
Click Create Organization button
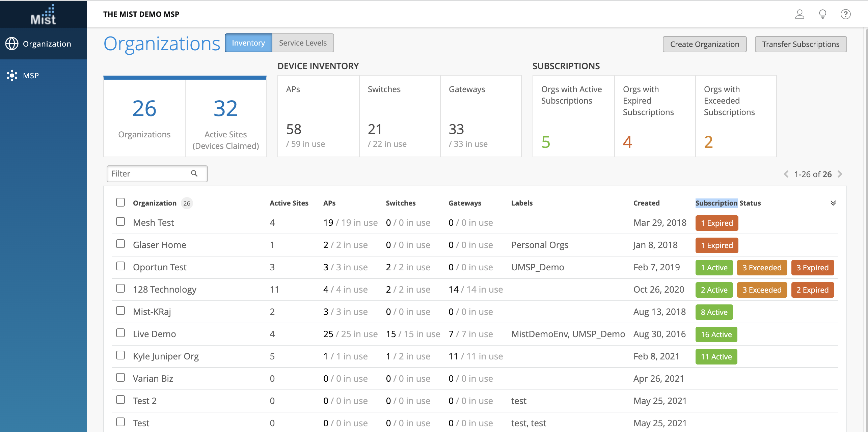coord(704,44)
